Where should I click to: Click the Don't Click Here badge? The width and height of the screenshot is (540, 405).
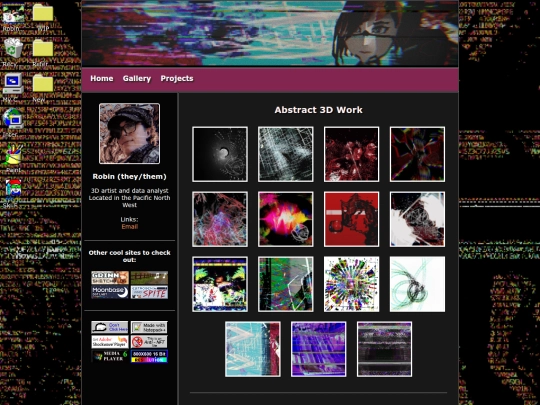(110, 327)
